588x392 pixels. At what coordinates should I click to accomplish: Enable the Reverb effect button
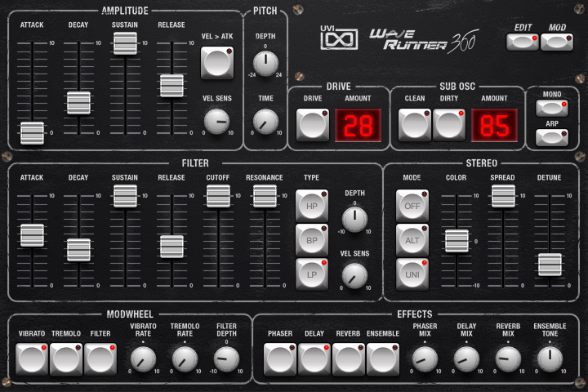(x=349, y=359)
